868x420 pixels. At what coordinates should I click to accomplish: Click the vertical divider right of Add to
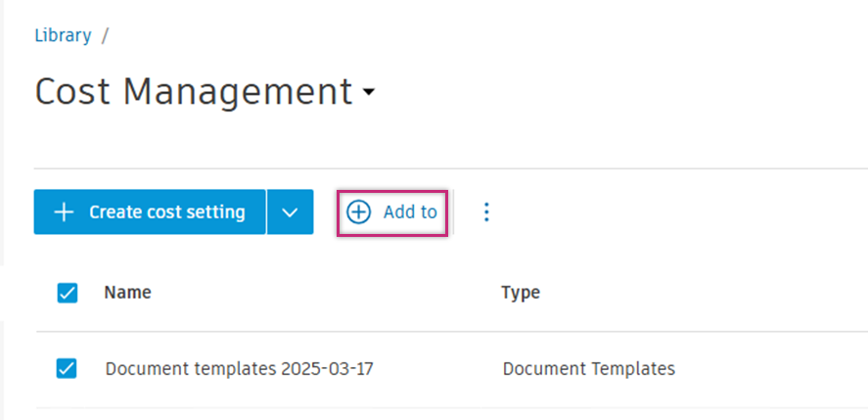coord(453,212)
